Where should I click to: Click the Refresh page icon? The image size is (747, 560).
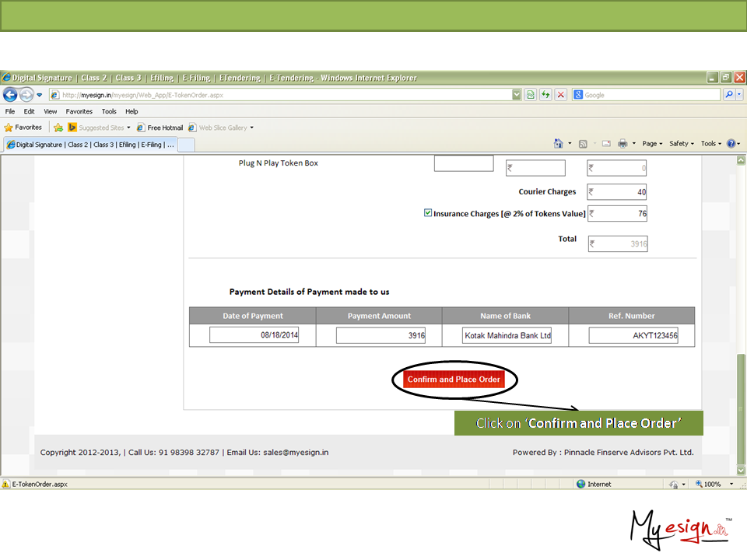click(545, 95)
